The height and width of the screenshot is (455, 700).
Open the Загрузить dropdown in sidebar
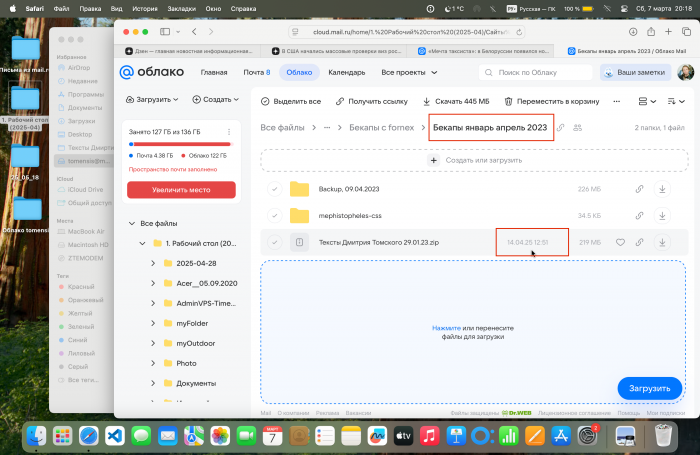click(153, 100)
